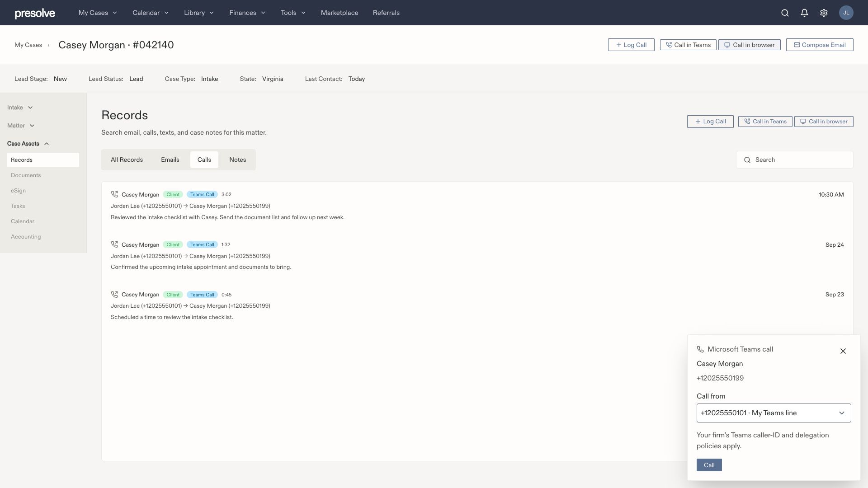Screen dimensions: 868x488
Task: Open the notifications bell
Action: [804, 13]
